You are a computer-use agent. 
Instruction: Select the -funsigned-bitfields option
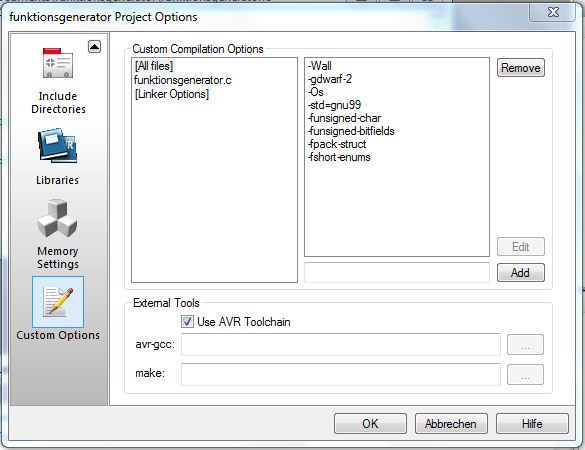(x=351, y=131)
